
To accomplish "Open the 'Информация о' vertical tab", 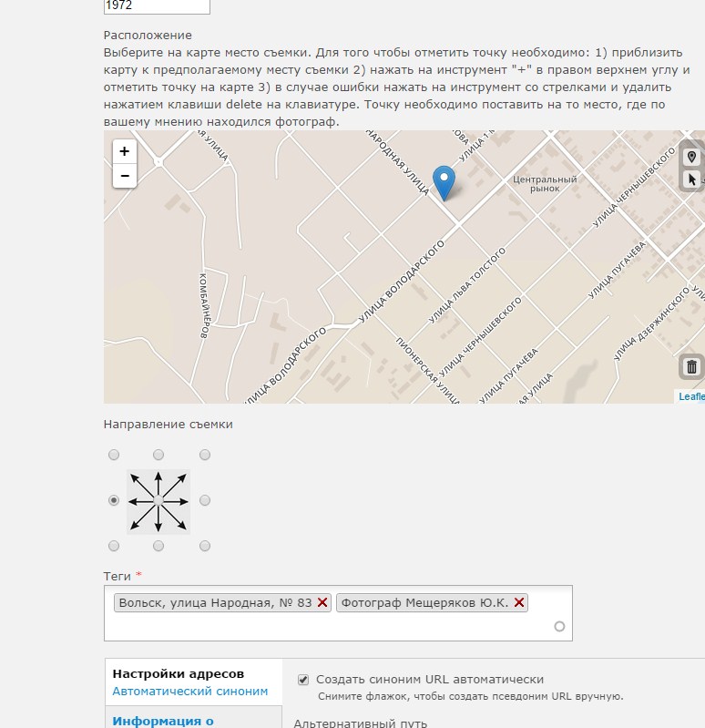I will point(163,721).
